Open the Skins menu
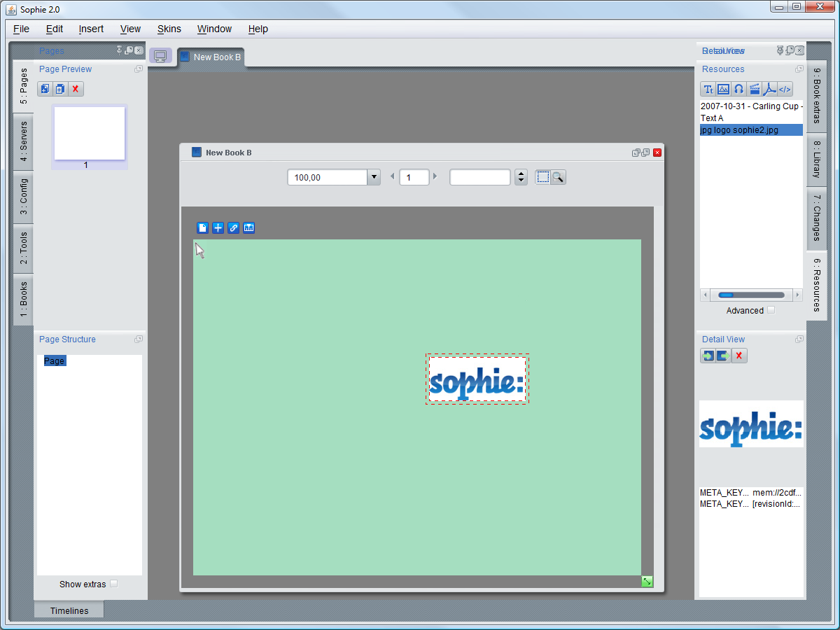Viewport: 840px width, 630px height. click(x=169, y=29)
